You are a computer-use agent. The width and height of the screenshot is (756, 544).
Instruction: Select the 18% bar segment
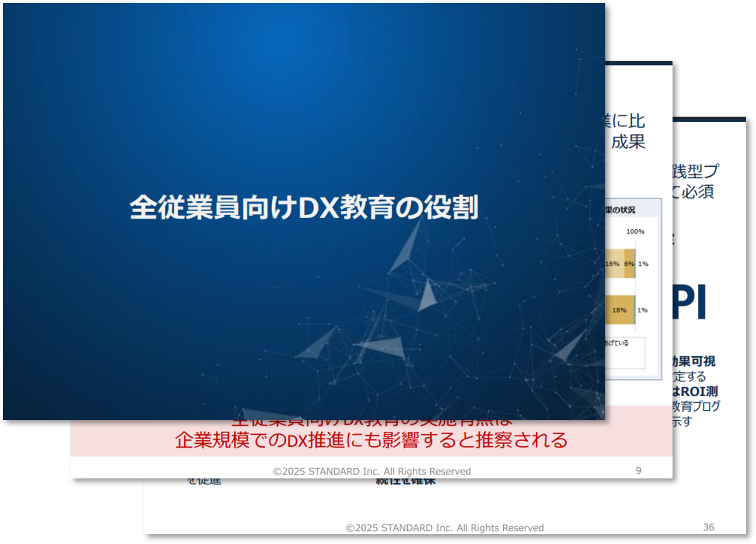[619, 310]
